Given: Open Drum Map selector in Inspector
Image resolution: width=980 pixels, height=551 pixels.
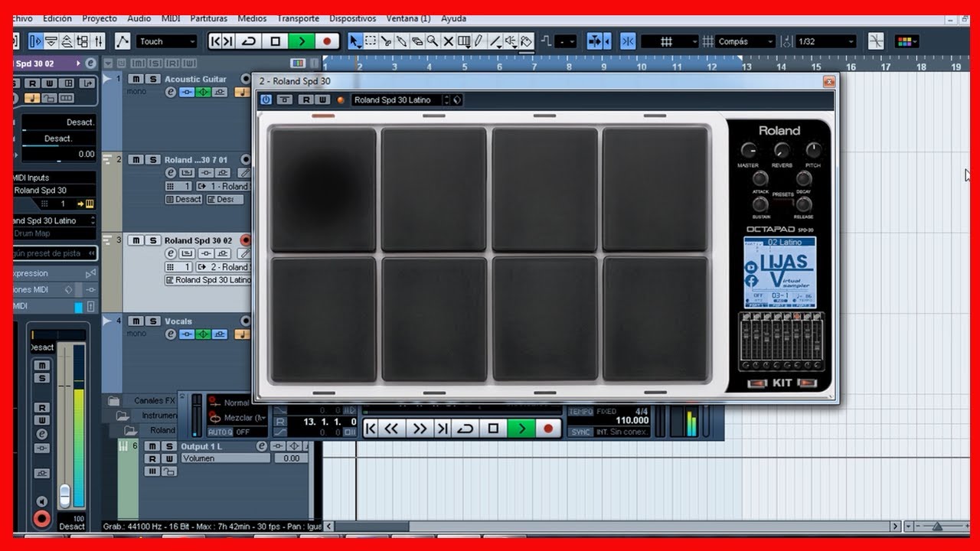Looking at the screenshot, I should click(x=55, y=233).
